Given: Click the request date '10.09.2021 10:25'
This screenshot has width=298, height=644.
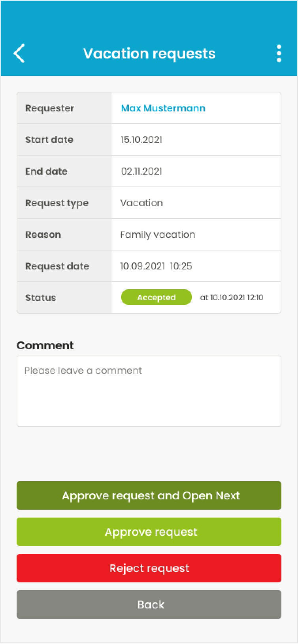Looking at the screenshot, I should tap(156, 266).
